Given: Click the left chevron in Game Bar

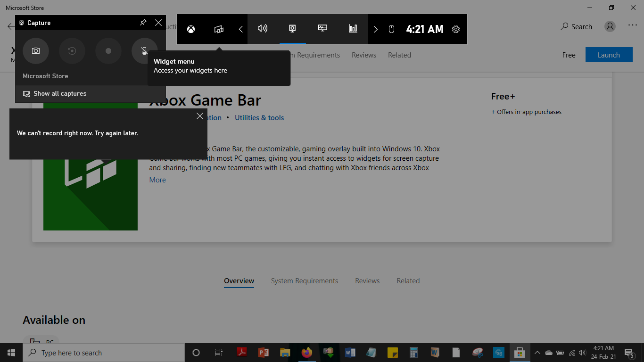Looking at the screenshot, I should click(x=240, y=29).
